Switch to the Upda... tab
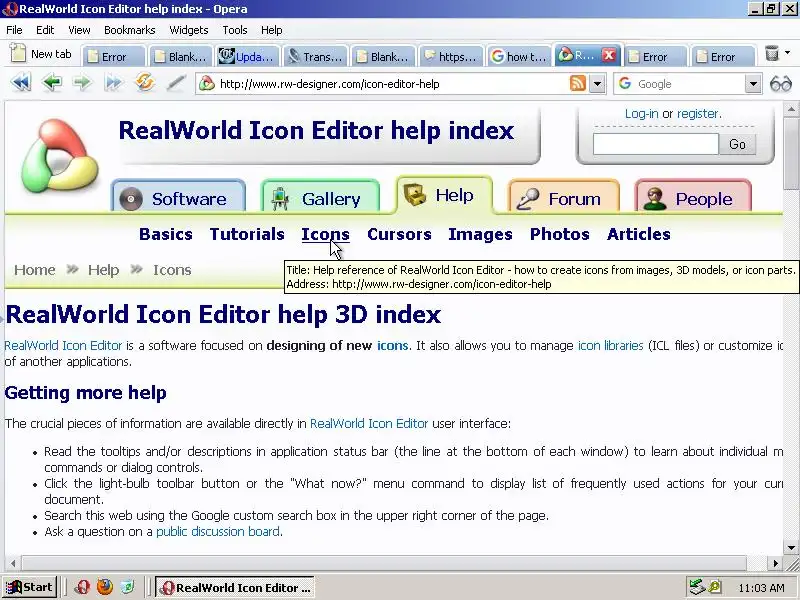This screenshot has width=800, height=600. [248, 57]
